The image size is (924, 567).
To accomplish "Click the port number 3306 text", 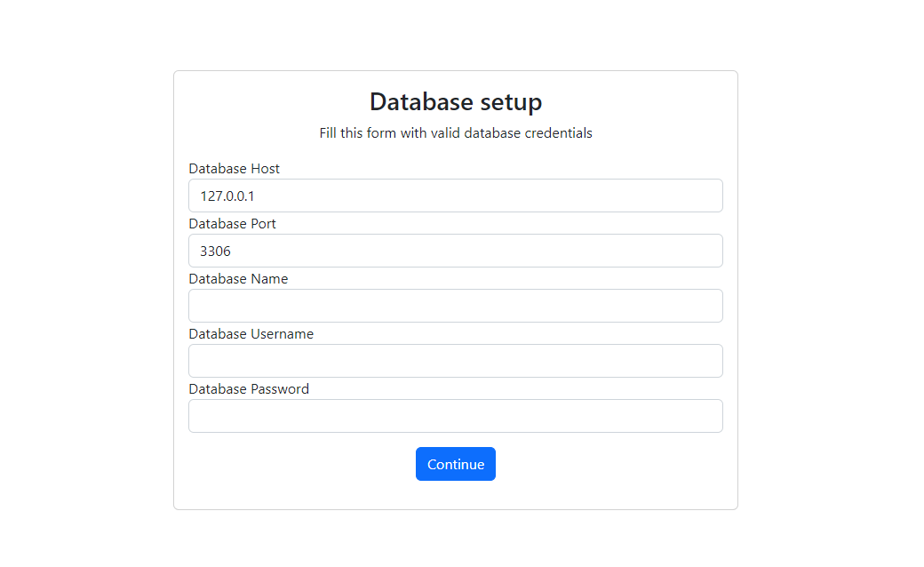I will pyautogui.click(x=215, y=251).
